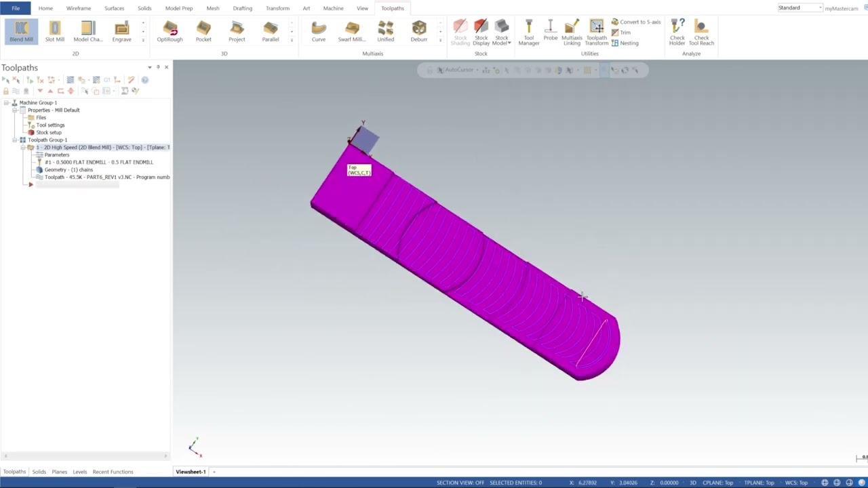
Task: Start the Deburr multiaxis toolpath
Action: coord(419,31)
